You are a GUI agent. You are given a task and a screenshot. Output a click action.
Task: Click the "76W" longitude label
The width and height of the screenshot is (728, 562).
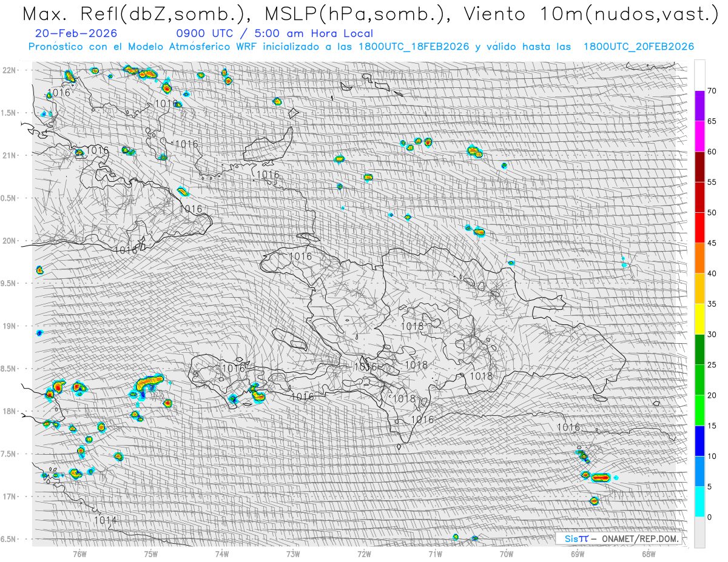pos(79,553)
